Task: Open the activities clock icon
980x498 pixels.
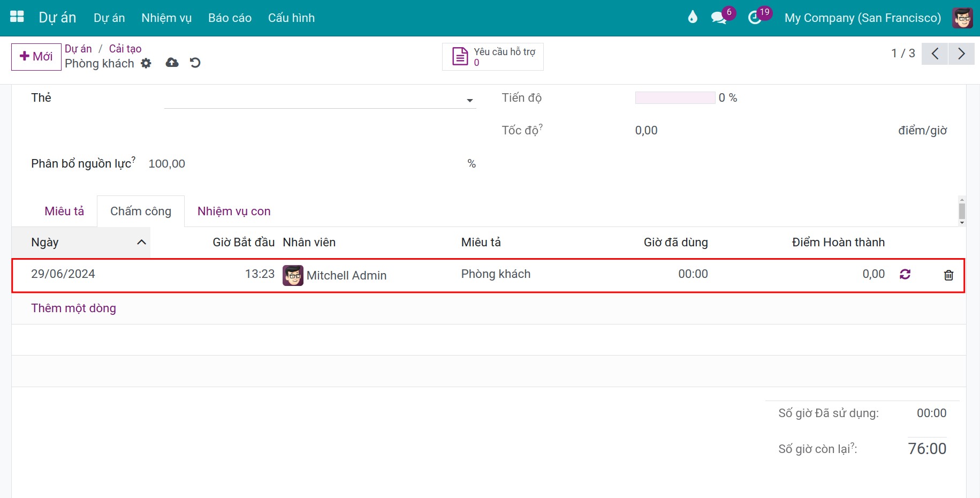Action: (x=755, y=18)
